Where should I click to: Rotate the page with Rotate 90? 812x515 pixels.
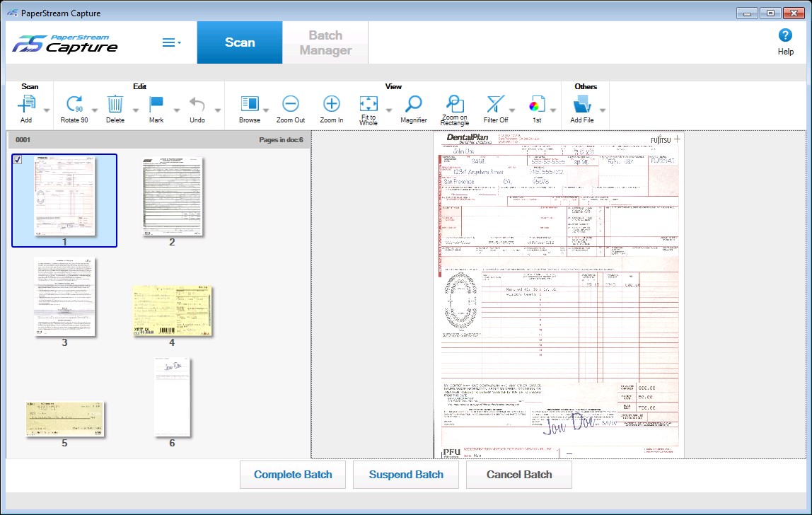click(x=74, y=109)
